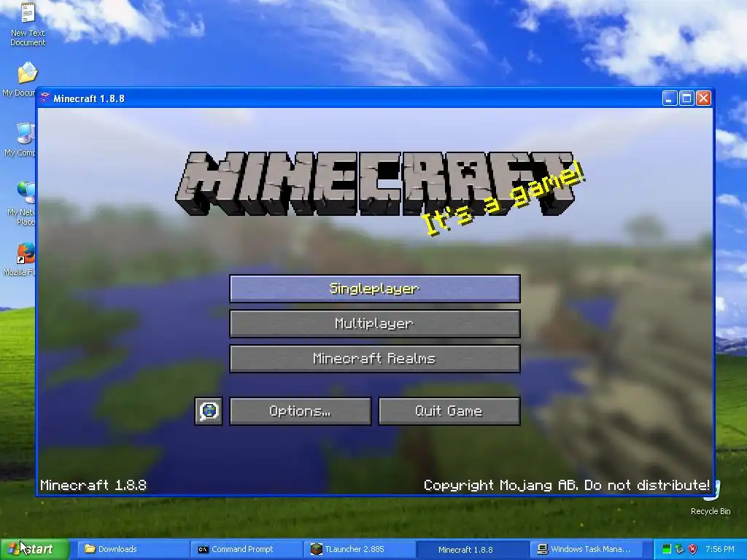Start a Singleplayer game
747x560 pixels.
pyautogui.click(x=374, y=289)
